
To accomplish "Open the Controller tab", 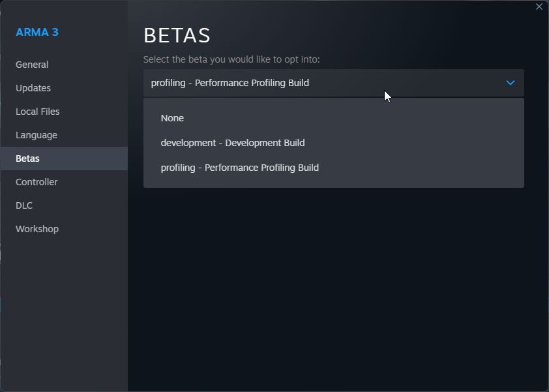I will point(64,182).
